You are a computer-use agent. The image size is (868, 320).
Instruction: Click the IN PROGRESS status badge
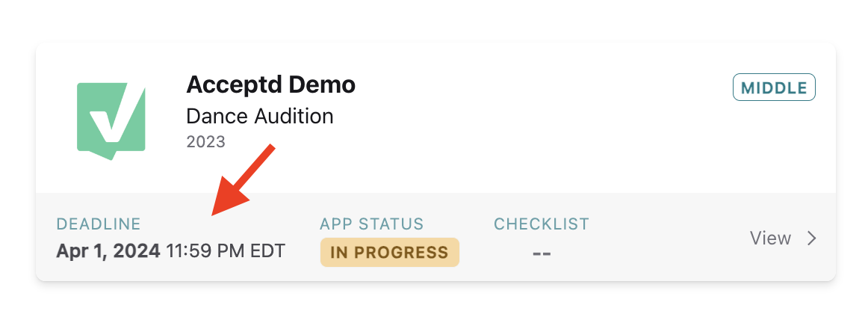click(390, 253)
